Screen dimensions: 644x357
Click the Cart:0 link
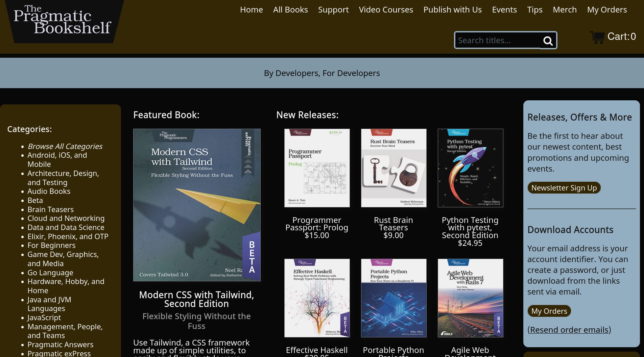(621, 36)
